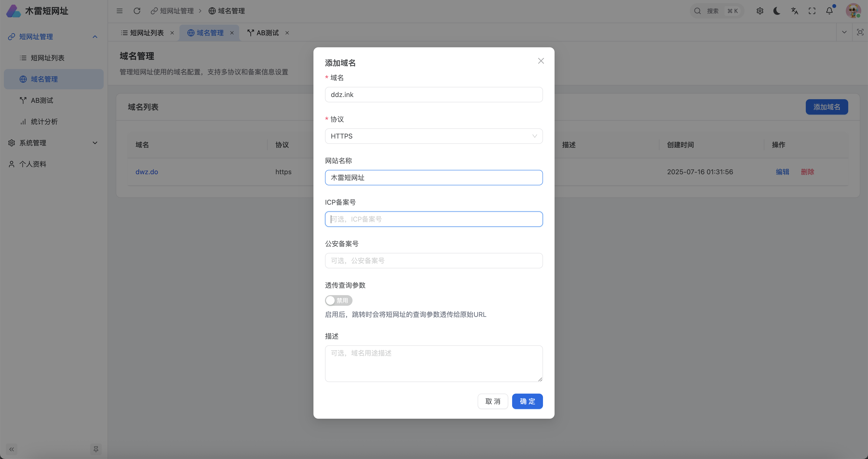The width and height of the screenshot is (868, 459).
Task: Focus the 公安备案号 input field
Action: [433, 261]
